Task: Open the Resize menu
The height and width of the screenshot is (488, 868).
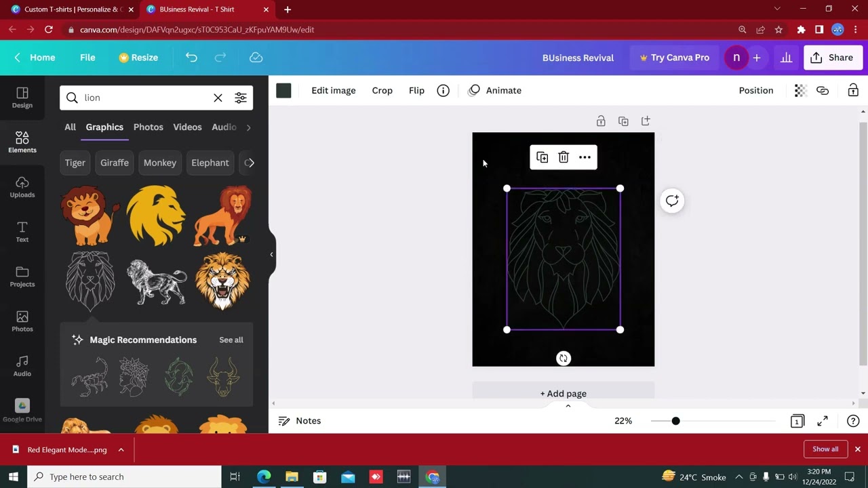Action: [x=138, y=58]
